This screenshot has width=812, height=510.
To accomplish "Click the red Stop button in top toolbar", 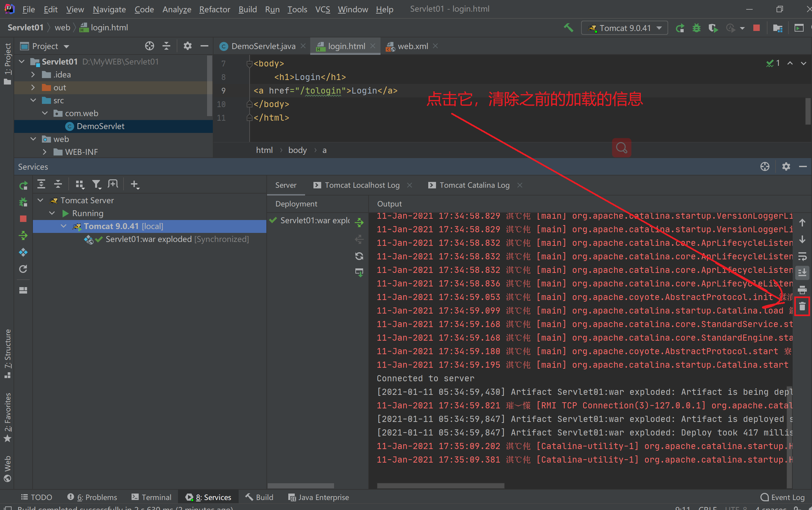I will tap(756, 28).
